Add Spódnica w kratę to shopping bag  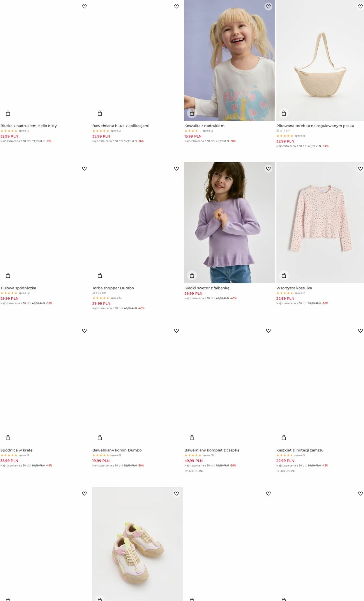point(8,437)
